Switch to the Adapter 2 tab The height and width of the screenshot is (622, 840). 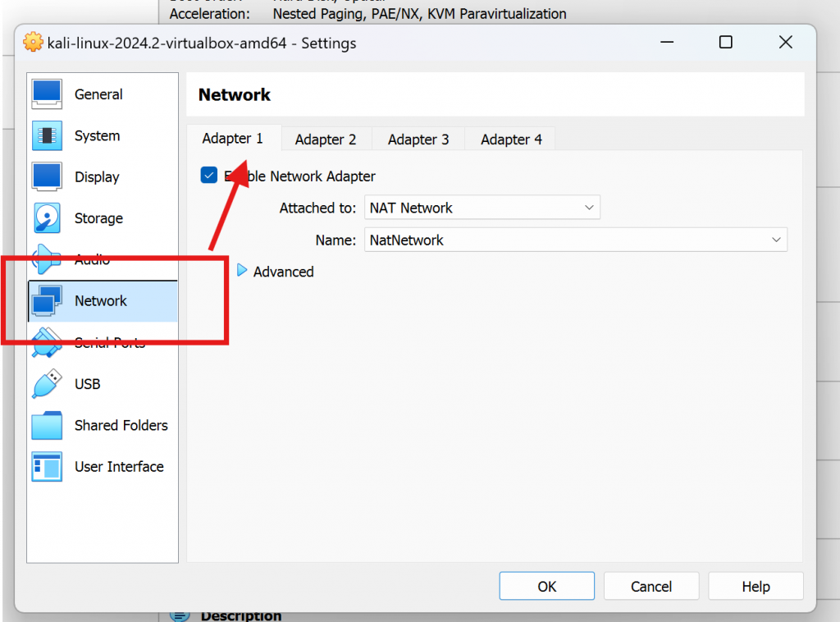[x=326, y=139]
